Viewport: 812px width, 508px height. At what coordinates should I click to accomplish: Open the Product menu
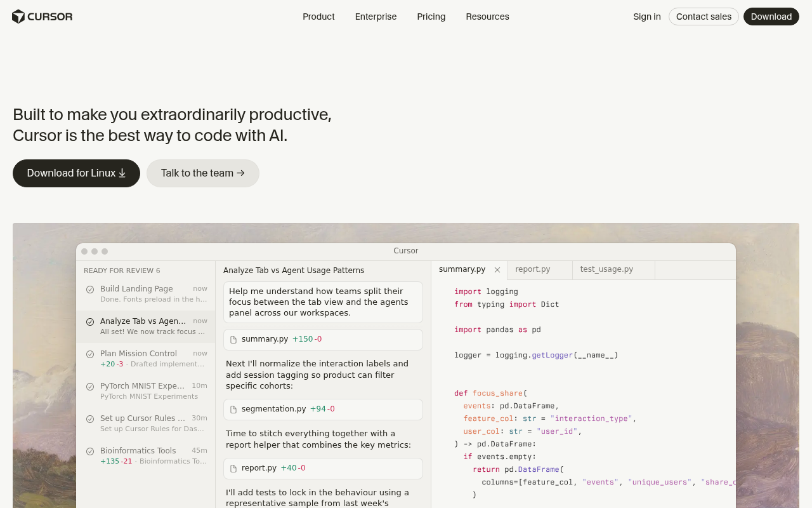point(318,17)
